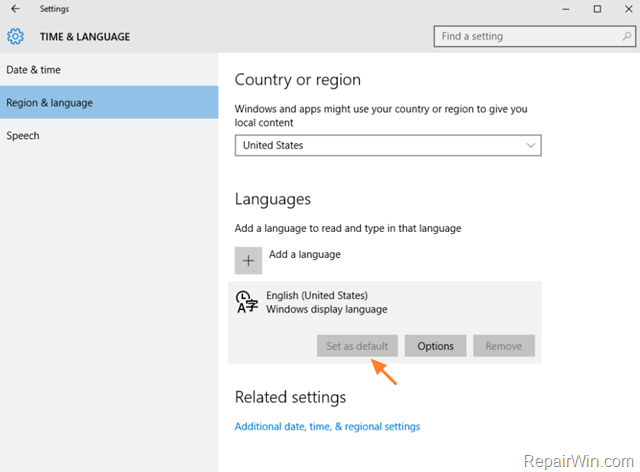Open language Options button

tap(435, 346)
